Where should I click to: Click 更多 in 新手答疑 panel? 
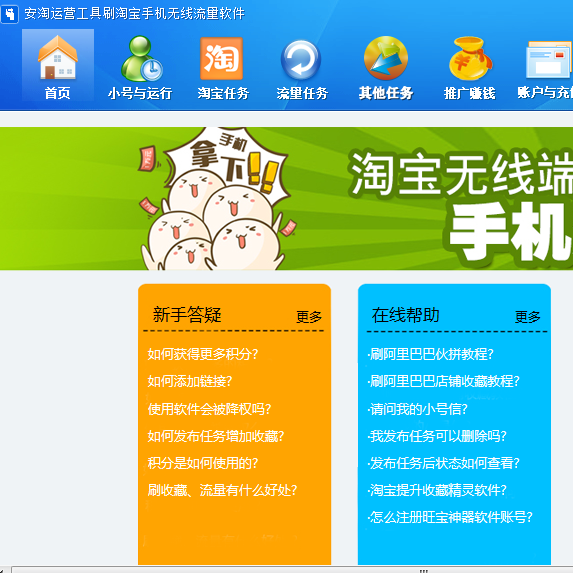pos(309,317)
